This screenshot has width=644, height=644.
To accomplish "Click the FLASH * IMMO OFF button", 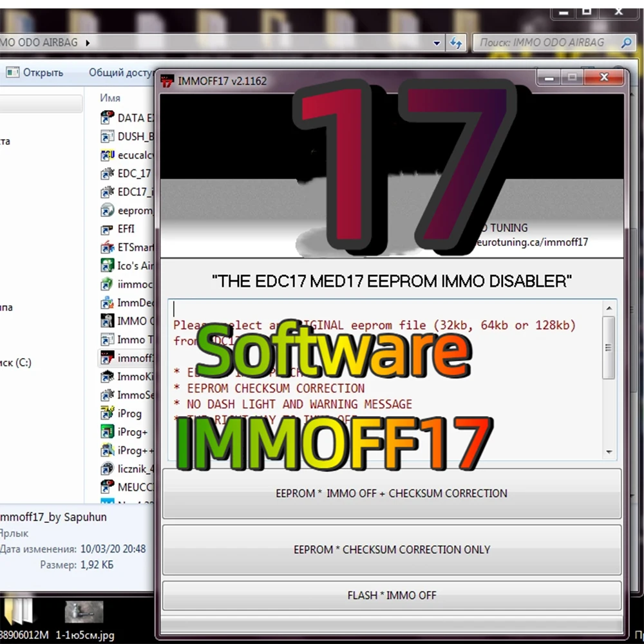I will [x=392, y=595].
